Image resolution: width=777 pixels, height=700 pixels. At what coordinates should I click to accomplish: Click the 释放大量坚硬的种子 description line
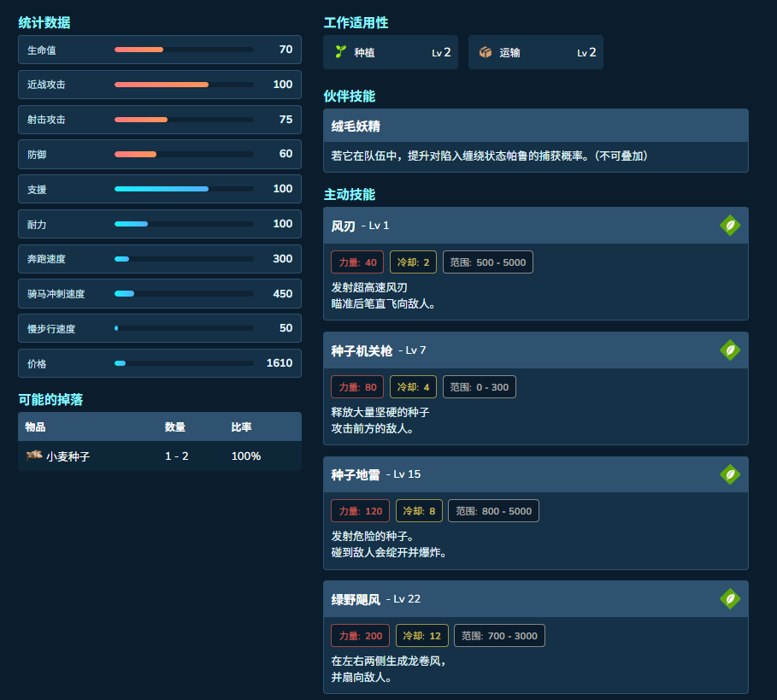click(x=380, y=412)
